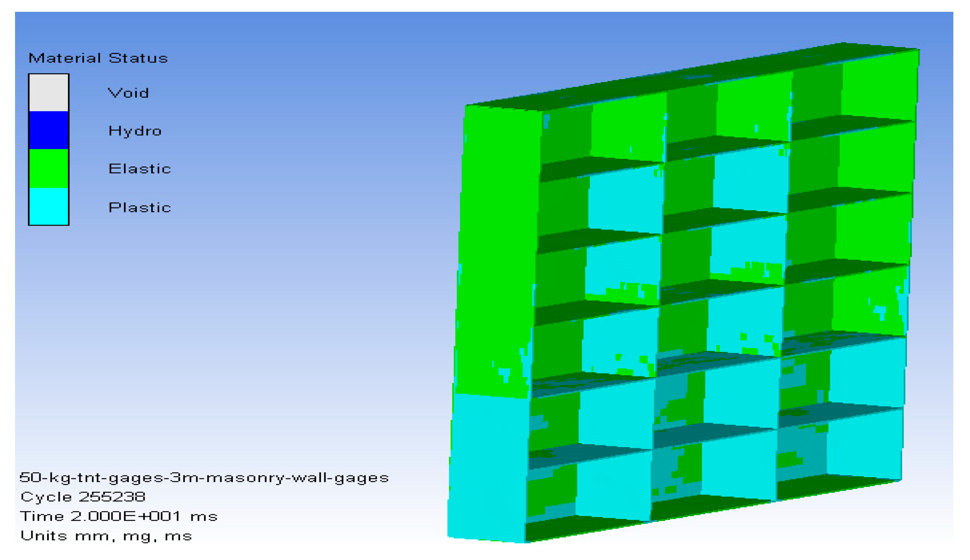Click the cyan plastic base of wall side
The height and width of the screenshot is (560, 970).
pos(488,467)
